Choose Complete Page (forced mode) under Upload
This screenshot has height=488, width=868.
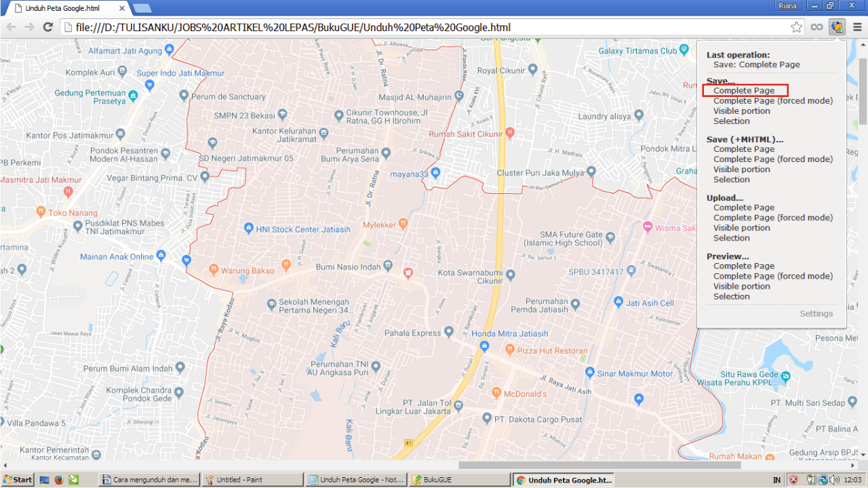pyautogui.click(x=773, y=218)
